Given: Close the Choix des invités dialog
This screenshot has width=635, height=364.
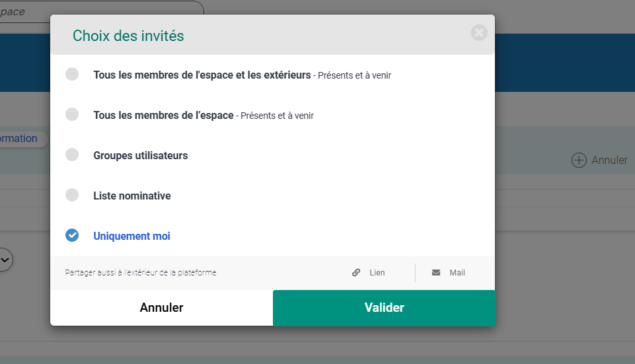Looking at the screenshot, I should click(478, 33).
